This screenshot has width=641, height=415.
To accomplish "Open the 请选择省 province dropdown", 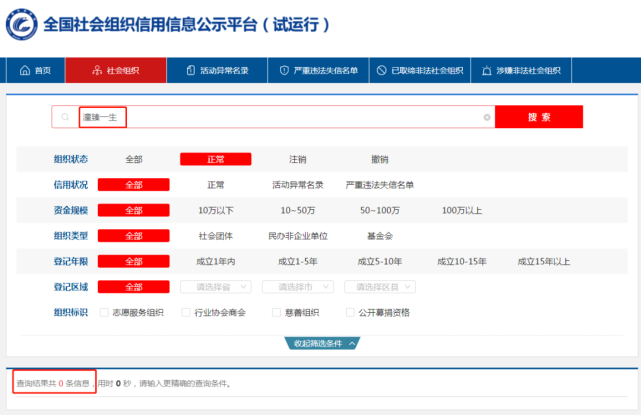I will click(212, 287).
